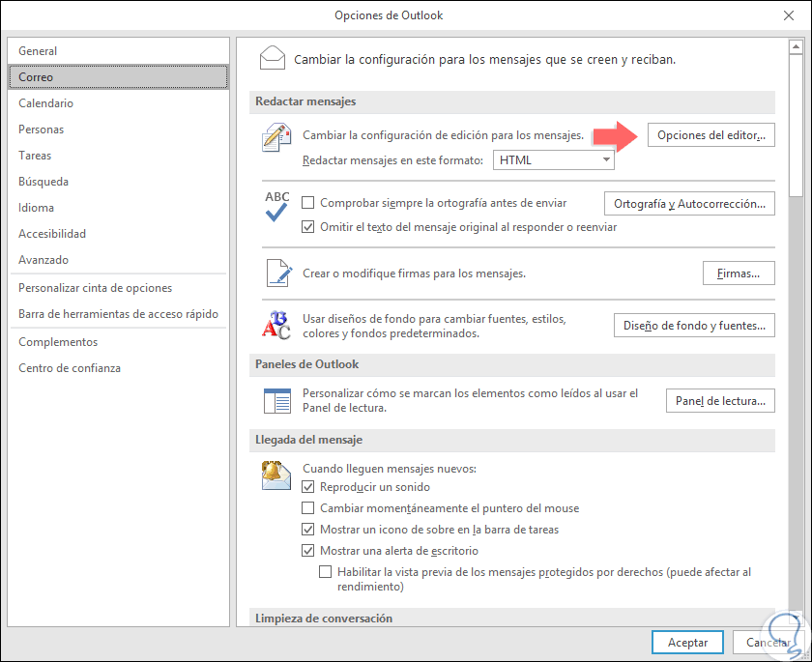Click the compose message pencil icon
The image size is (812, 662).
click(276, 137)
